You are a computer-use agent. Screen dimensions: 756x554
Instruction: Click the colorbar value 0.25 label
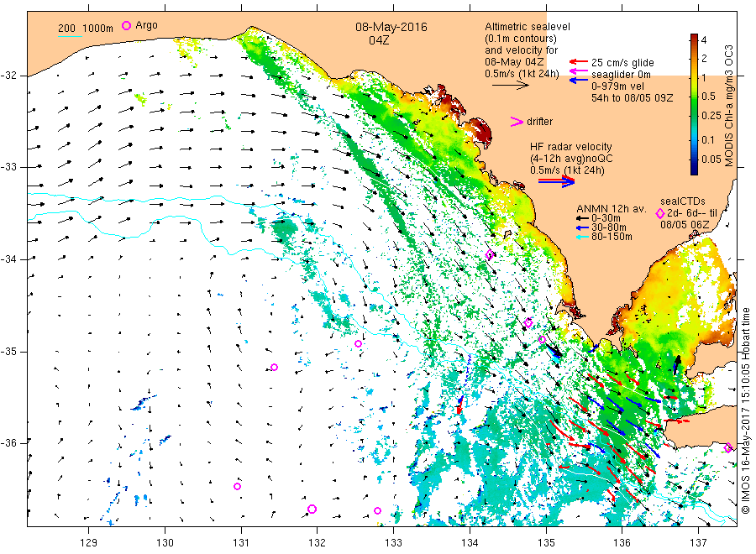coord(711,116)
